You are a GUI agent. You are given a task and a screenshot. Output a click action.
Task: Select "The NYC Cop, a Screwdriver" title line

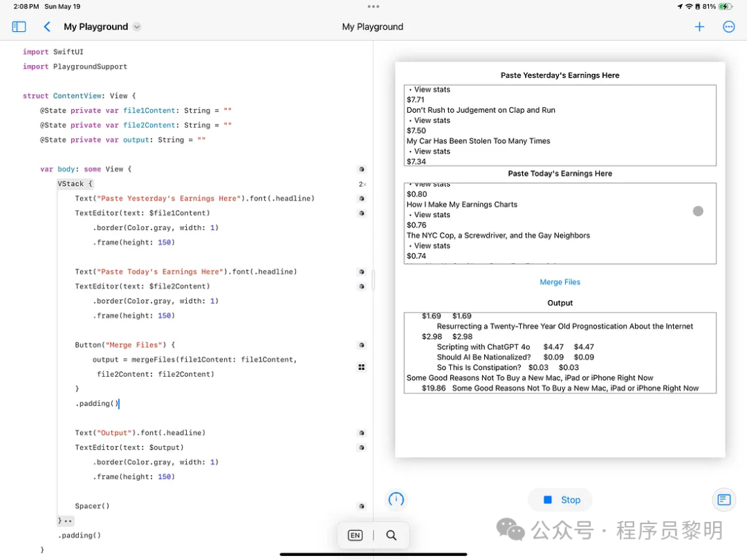498,235
